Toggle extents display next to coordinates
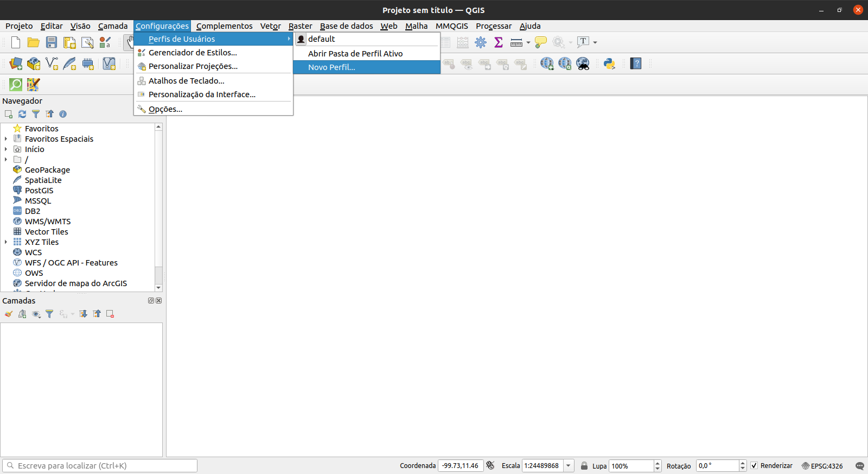Screen dimensions: 868x474 (x=490, y=465)
